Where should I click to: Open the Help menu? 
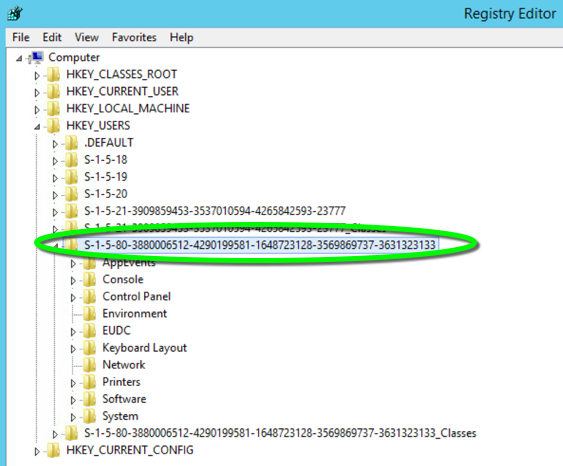[181, 37]
